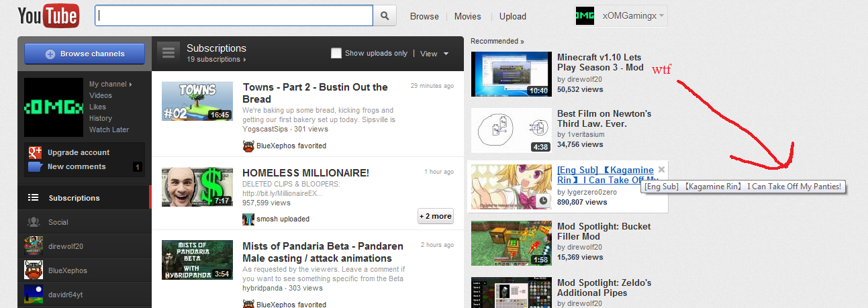The height and width of the screenshot is (308, 868).
Task: Open Upload in the top navigation
Action: 513,16
